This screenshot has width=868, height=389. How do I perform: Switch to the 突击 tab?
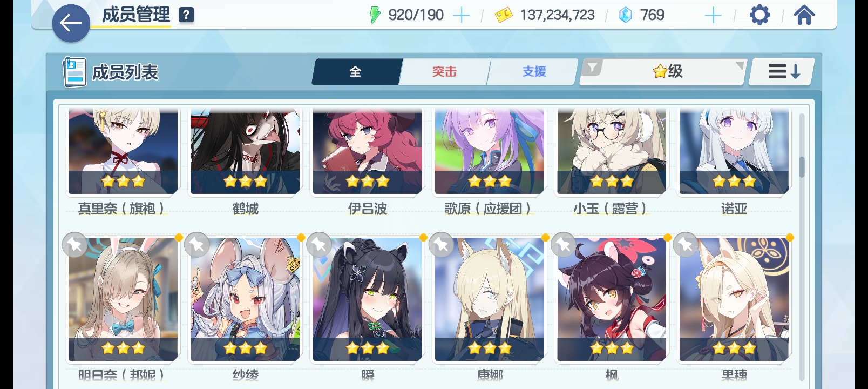click(x=444, y=71)
